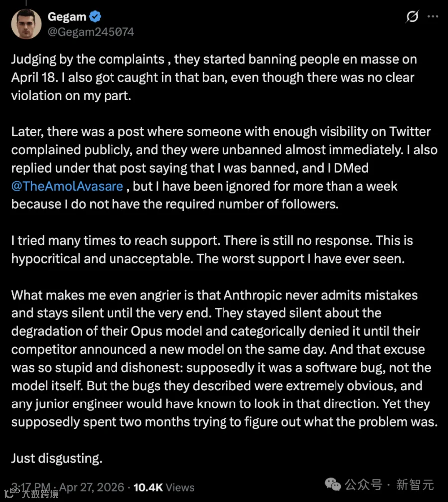View the 10.4K Views count

(164, 487)
